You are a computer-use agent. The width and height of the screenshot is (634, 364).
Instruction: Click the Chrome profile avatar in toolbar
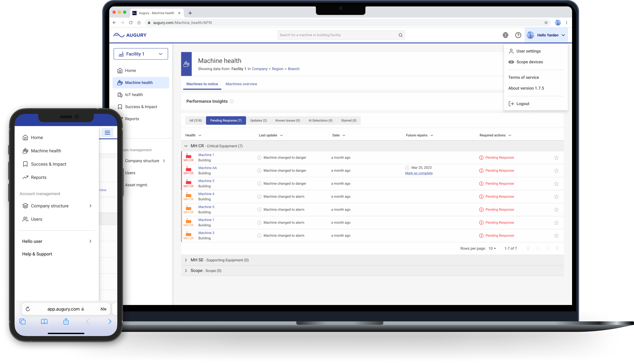pyautogui.click(x=558, y=23)
